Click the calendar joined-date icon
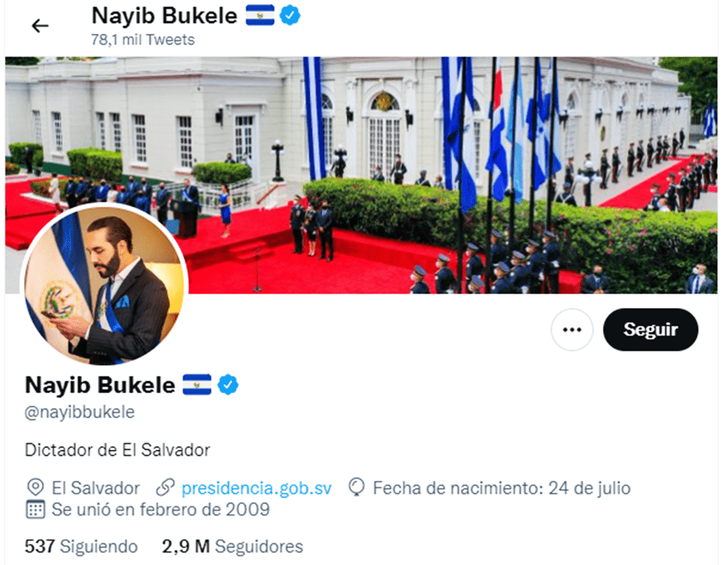The image size is (728, 565). click(x=35, y=509)
